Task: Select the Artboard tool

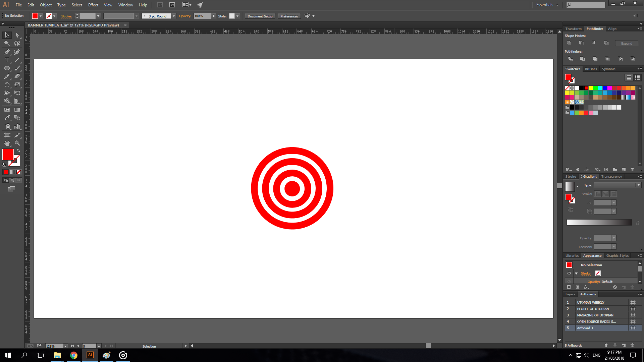Action: (x=7, y=135)
